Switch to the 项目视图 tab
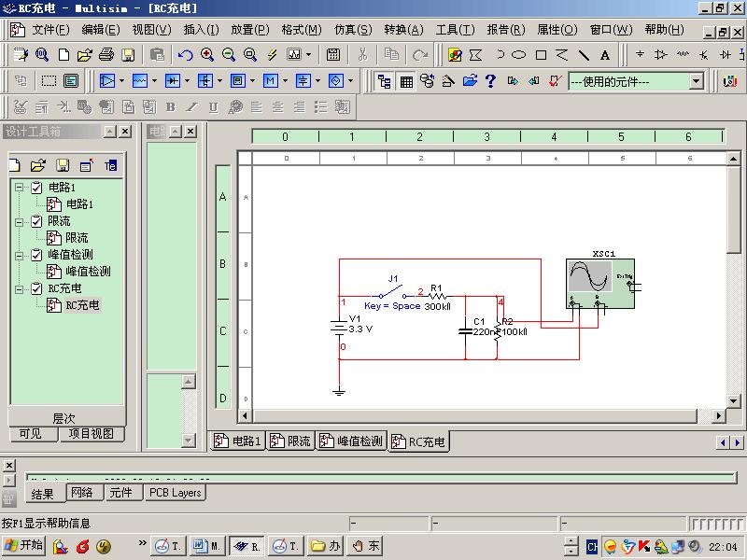The height and width of the screenshot is (560, 747). coord(92,434)
